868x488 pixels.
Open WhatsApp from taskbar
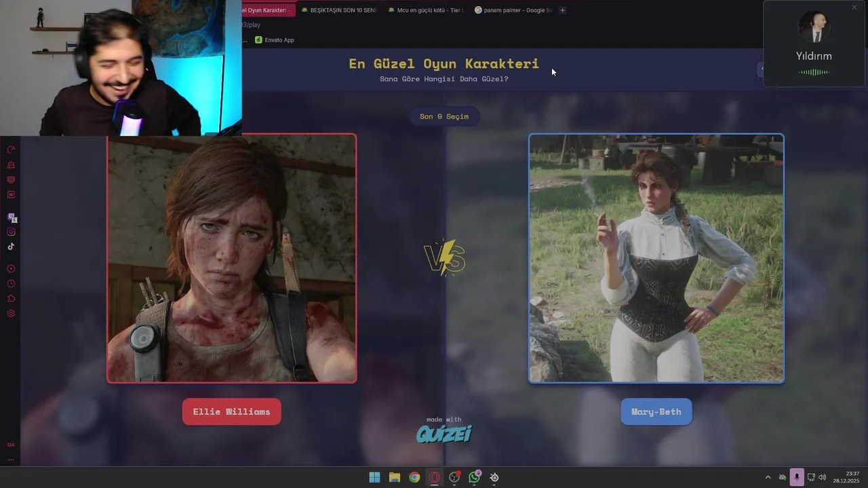pyautogui.click(x=475, y=477)
